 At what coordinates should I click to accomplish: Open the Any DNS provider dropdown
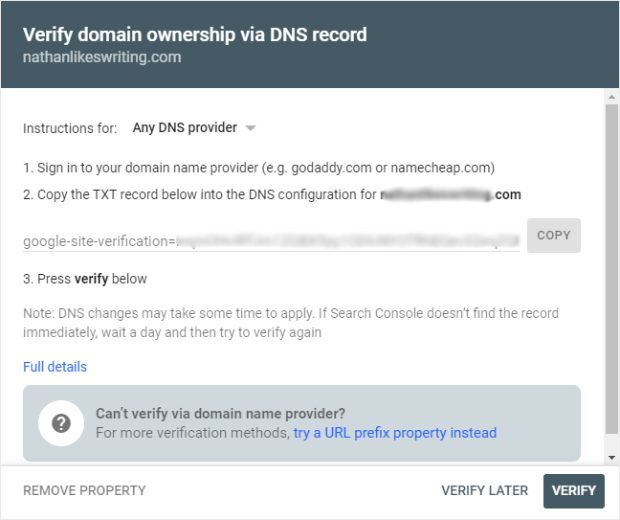tap(185, 128)
